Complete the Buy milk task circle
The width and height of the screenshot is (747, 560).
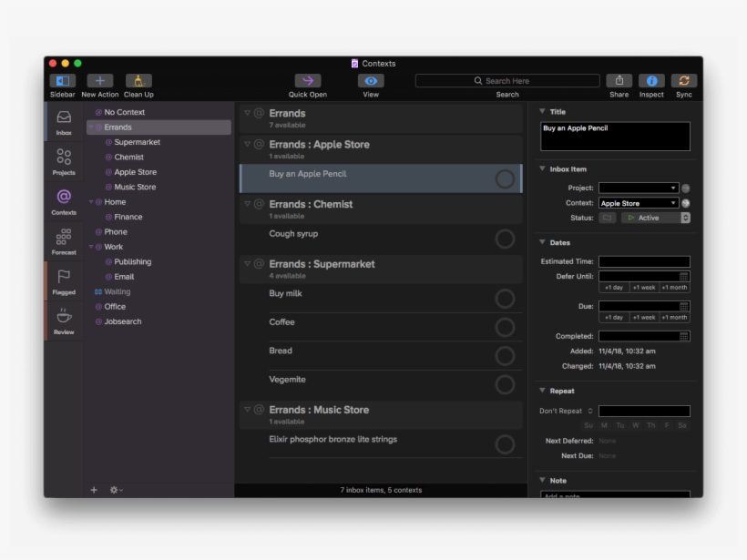pos(505,299)
